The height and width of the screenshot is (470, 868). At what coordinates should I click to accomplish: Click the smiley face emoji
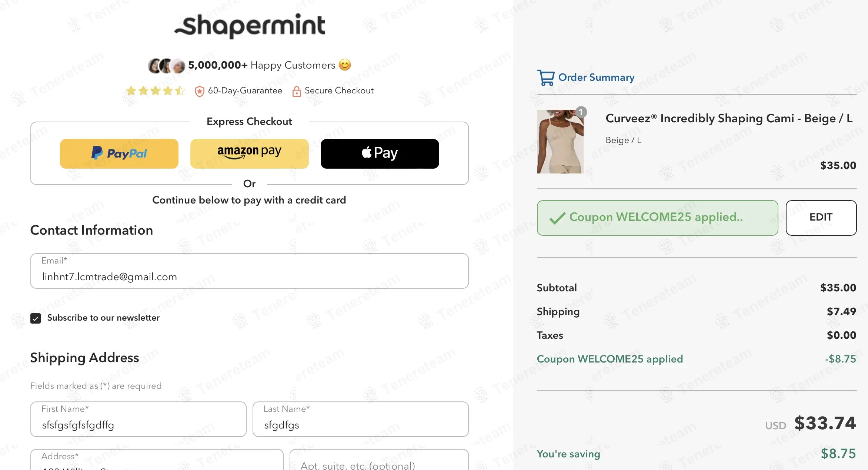(x=345, y=65)
